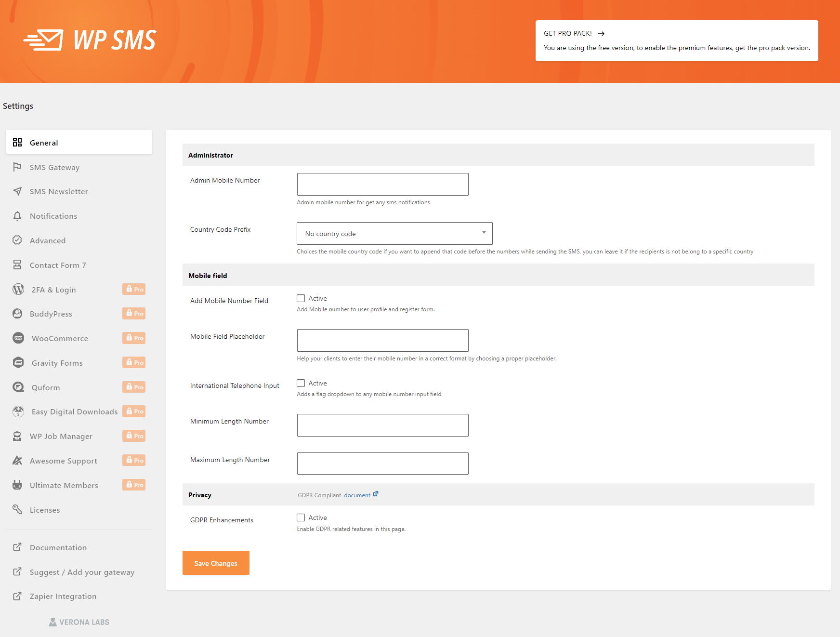The width and height of the screenshot is (840, 637).
Task: Focus the Mobile Field Placeholder input
Action: click(x=383, y=340)
